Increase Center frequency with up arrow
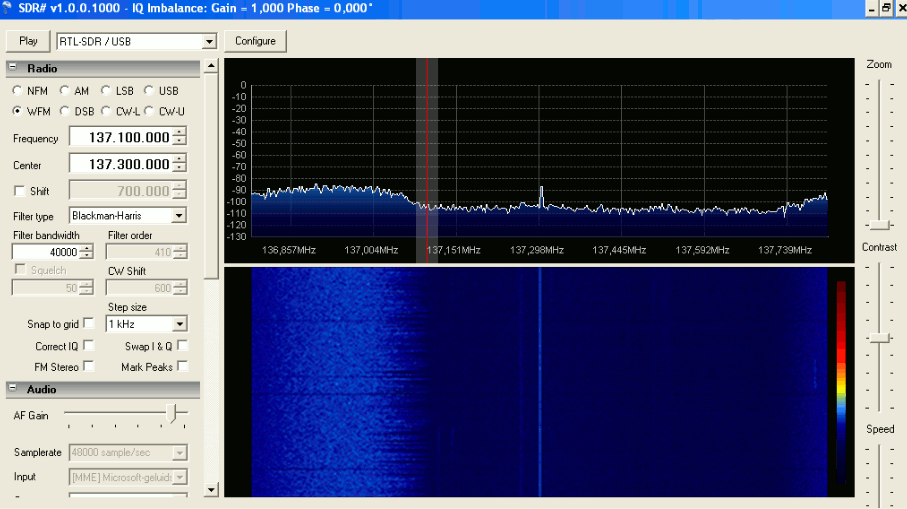 pyautogui.click(x=179, y=159)
